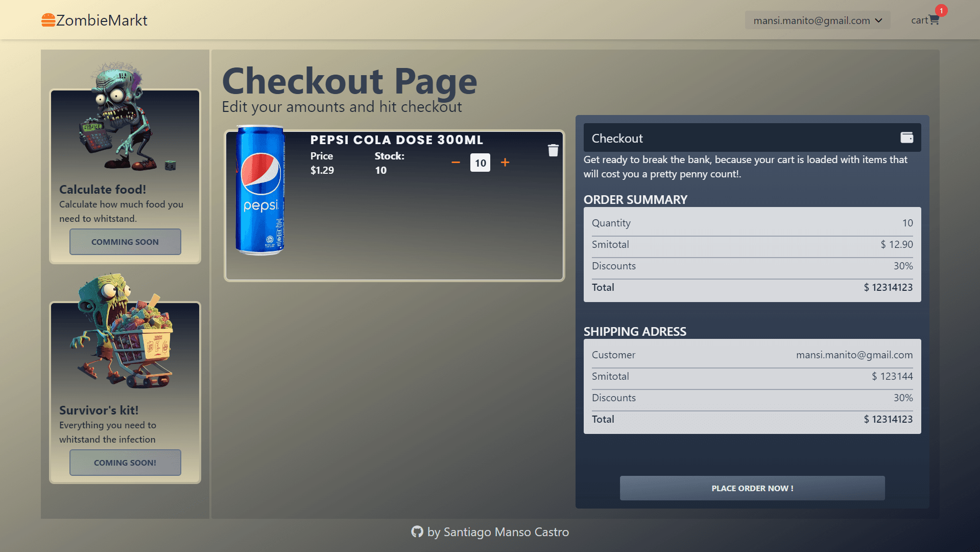Open the by Santiago Manso Castro link
This screenshot has height=552, width=980.
click(498, 532)
